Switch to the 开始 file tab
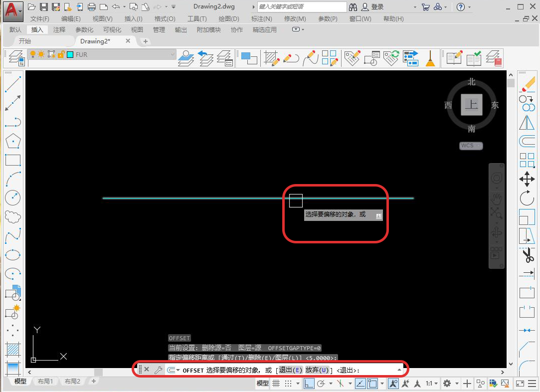The width and height of the screenshot is (540, 392). [x=25, y=41]
